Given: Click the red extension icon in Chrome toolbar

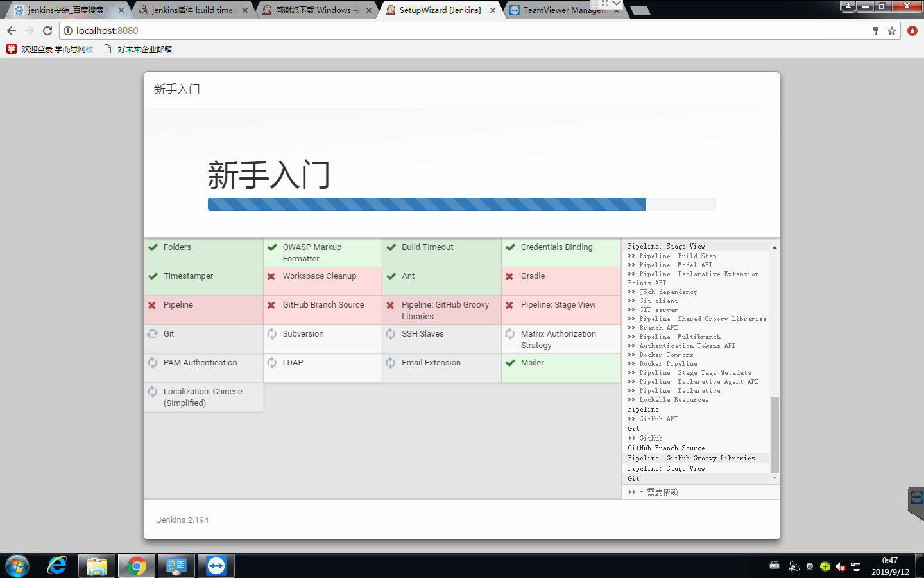Looking at the screenshot, I should 912,31.
